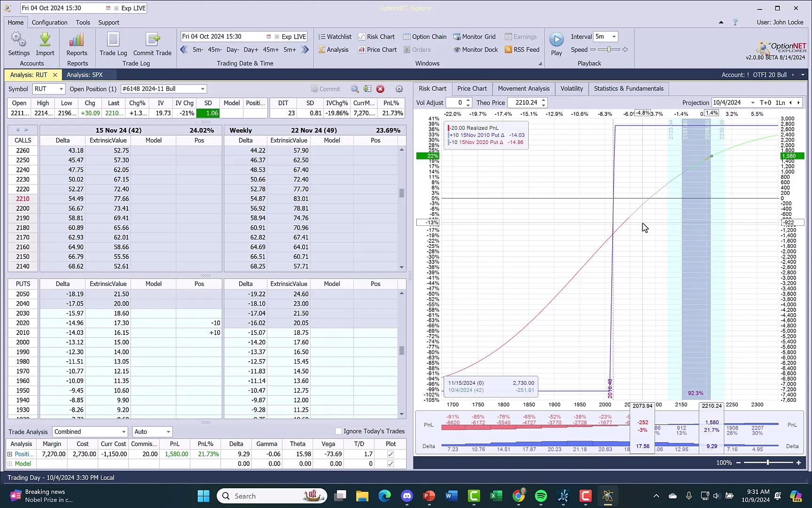The height and width of the screenshot is (508, 812).
Task: Switch to the Analysis: SPX tab
Action: point(85,75)
